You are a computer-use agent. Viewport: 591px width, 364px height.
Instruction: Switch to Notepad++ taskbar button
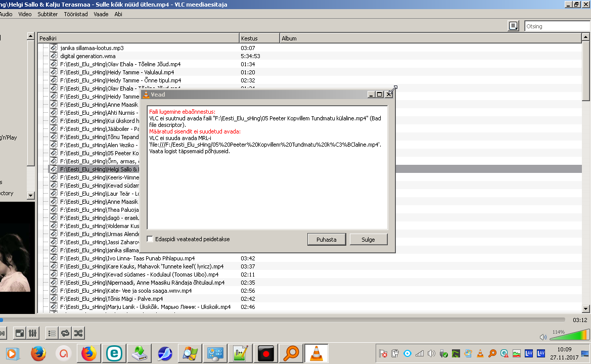pyautogui.click(x=241, y=354)
